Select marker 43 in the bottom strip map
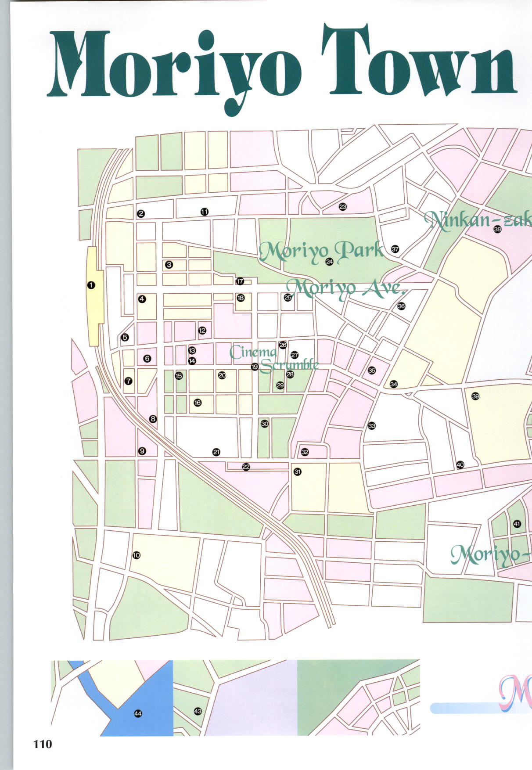 [198, 711]
